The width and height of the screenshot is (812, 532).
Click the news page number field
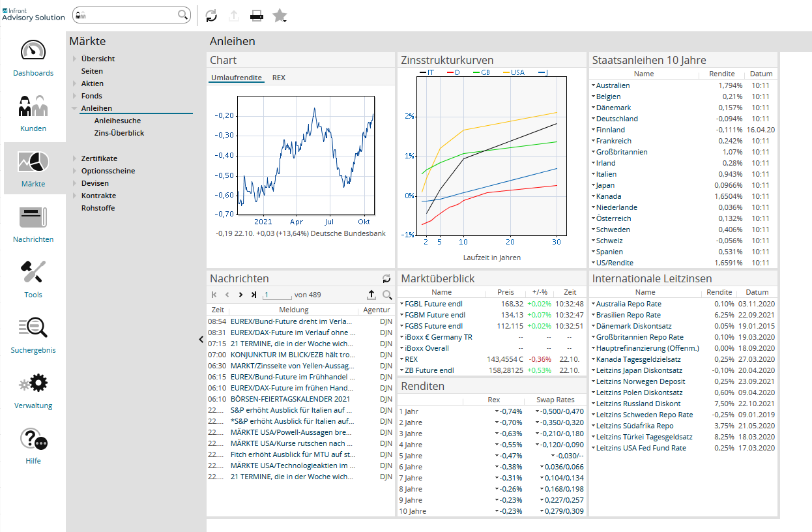277,295
